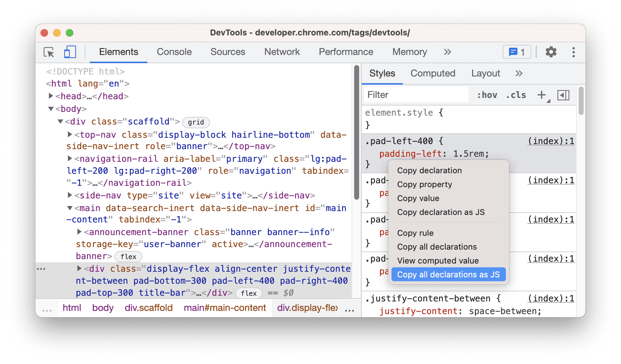
Task: Select Copy all declarations as JS
Action: click(x=450, y=274)
